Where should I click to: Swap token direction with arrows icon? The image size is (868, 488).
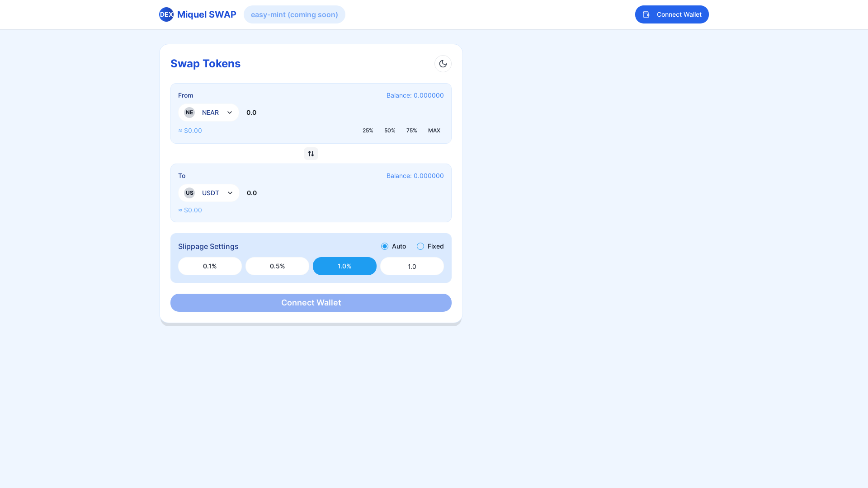coord(311,154)
